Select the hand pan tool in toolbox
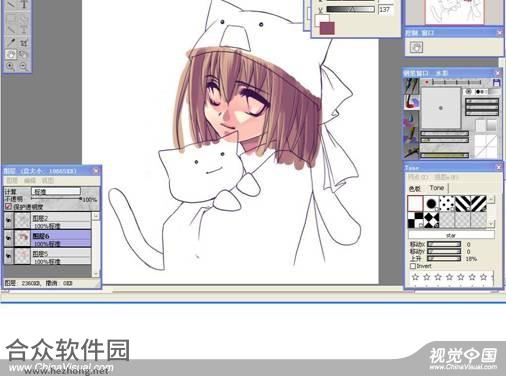The width and height of the screenshot is (506, 376). [11, 54]
